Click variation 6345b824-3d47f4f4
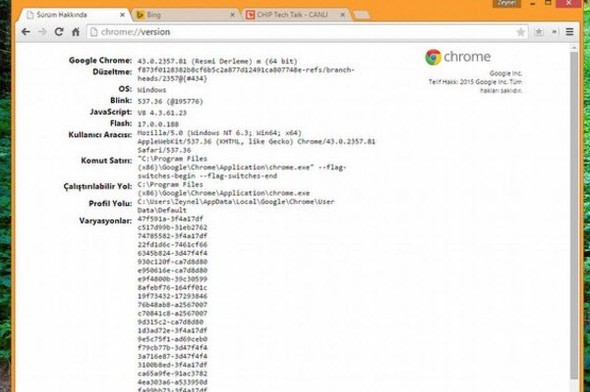This screenshot has height=392, width=590. click(x=172, y=253)
